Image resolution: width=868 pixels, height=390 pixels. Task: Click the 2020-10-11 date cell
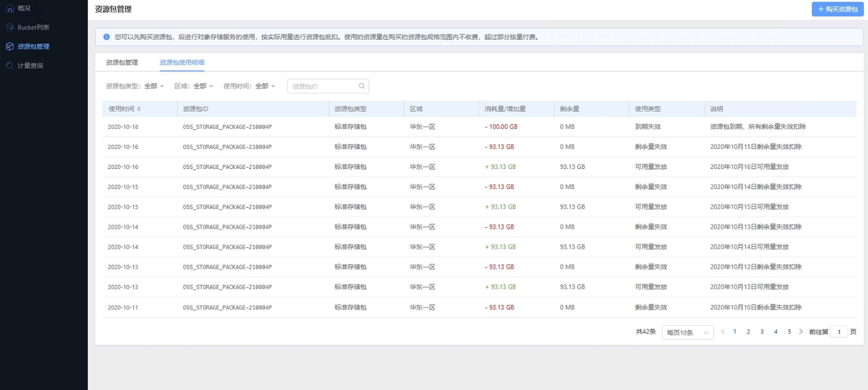(123, 308)
